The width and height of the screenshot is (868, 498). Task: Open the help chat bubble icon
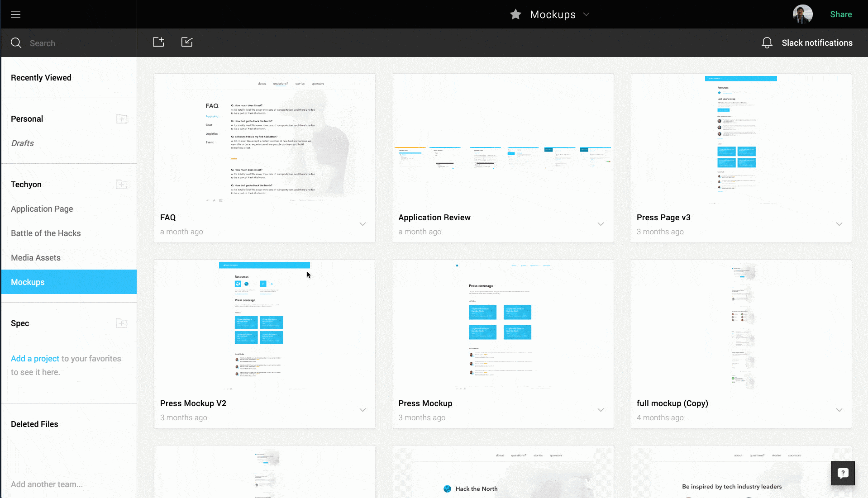[x=843, y=473]
